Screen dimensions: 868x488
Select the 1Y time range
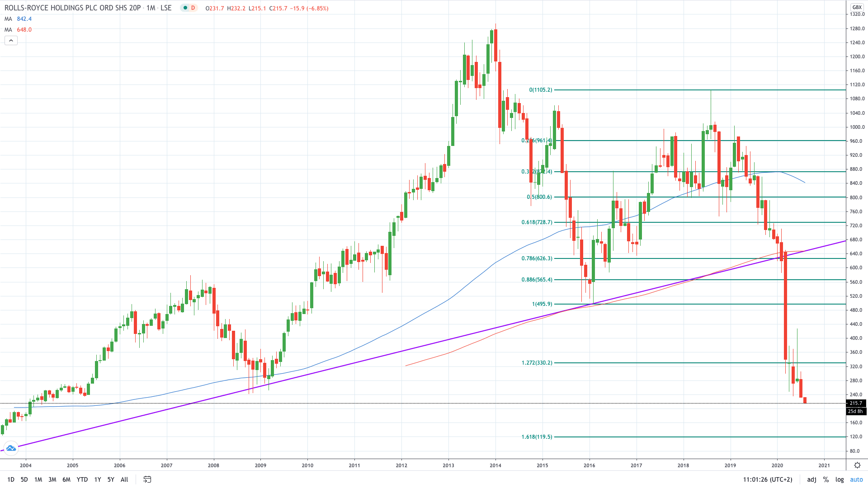tap(98, 479)
